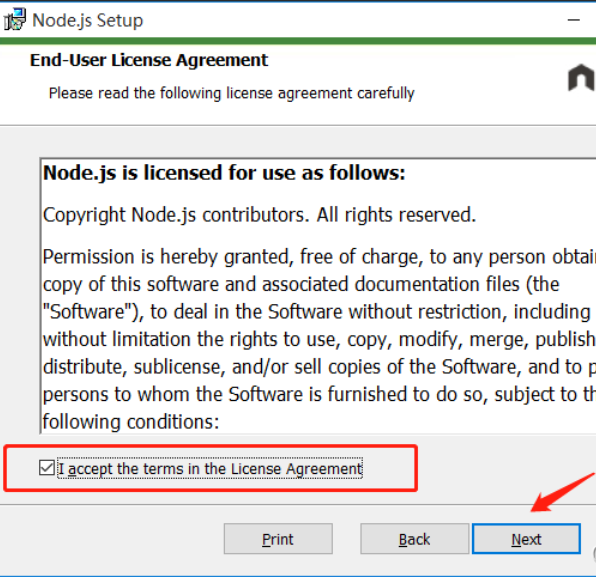The height and width of the screenshot is (580, 596).
Task: Click the 'Node.js is licensed for use' heading
Action: tap(224, 173)
